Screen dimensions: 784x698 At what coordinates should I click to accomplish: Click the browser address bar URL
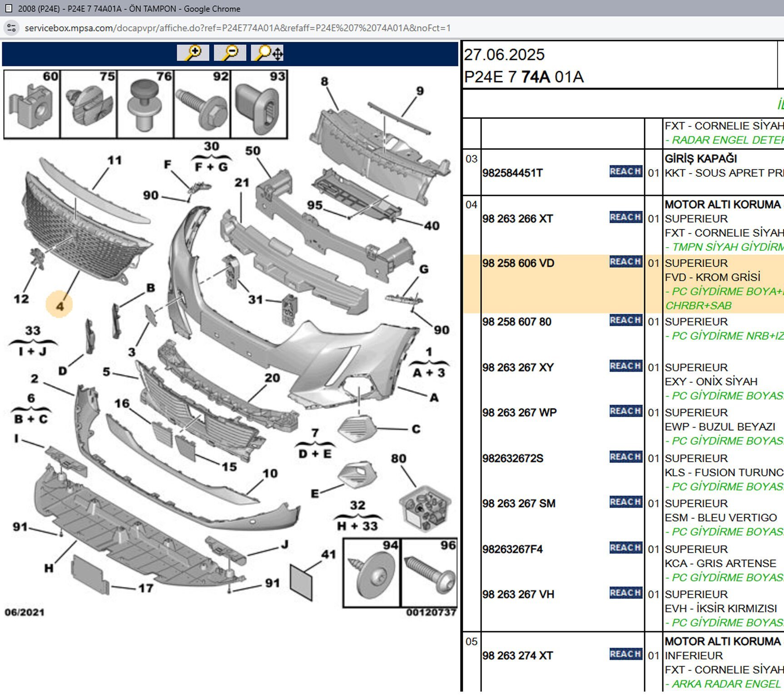pos(237,28)
